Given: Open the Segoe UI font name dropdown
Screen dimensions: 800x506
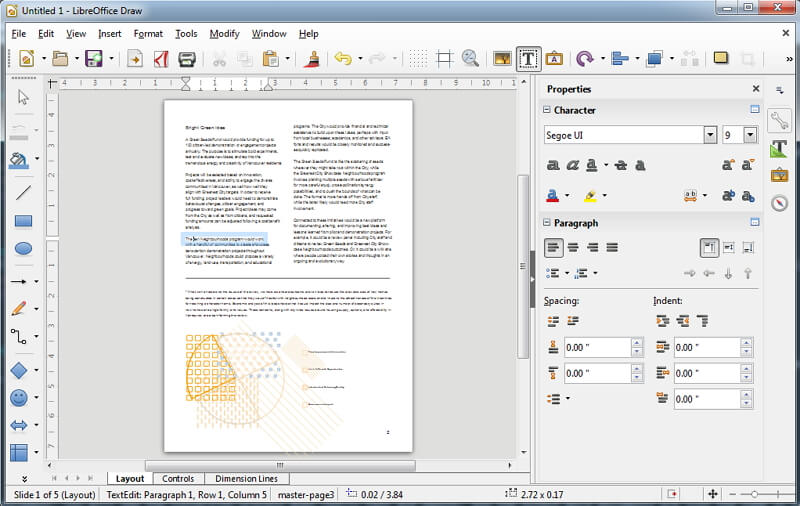Looking at the screenshot, I should 710,135.
